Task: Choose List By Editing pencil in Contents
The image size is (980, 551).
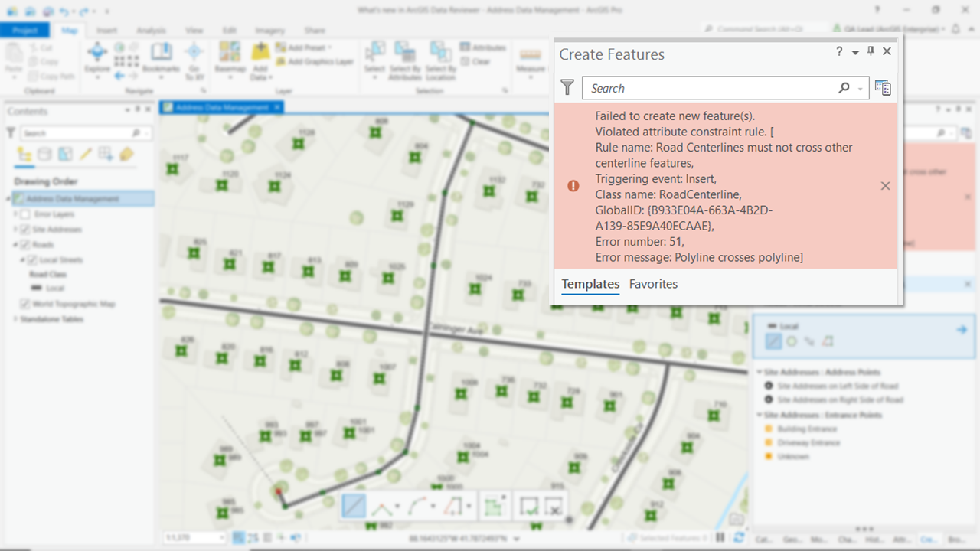Action: [x=86, y=155]
